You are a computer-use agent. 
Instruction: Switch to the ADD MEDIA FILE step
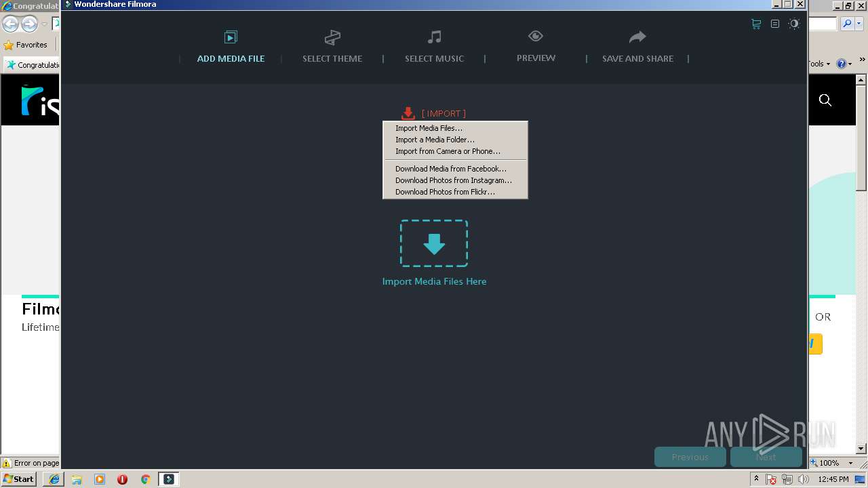[231, 58]
